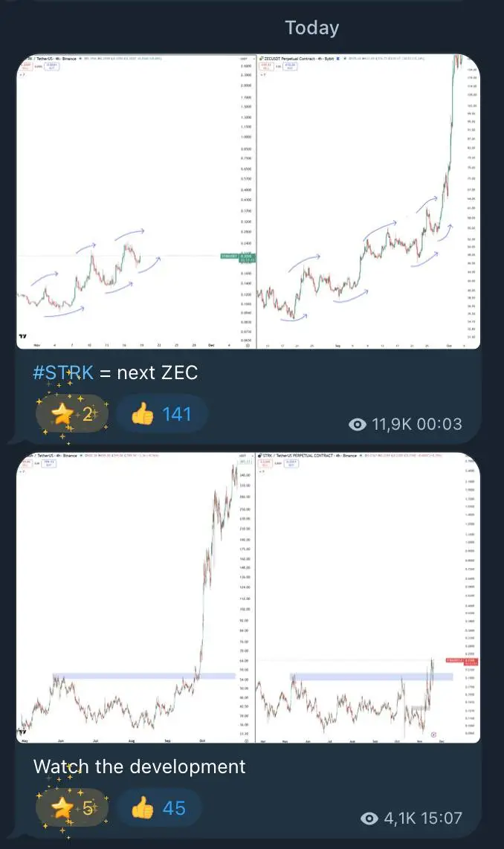Click the eye views icon beside 11,9K

[358, 424]
